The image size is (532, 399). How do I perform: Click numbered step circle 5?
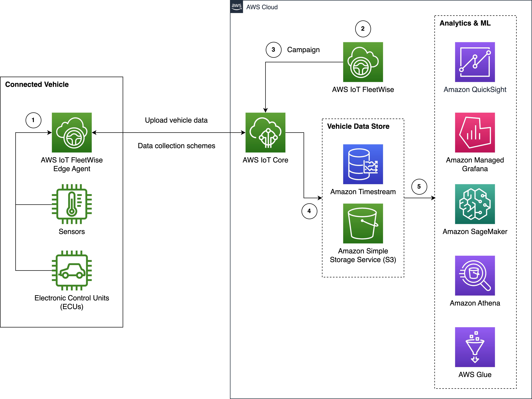click(x=419, y=187)
